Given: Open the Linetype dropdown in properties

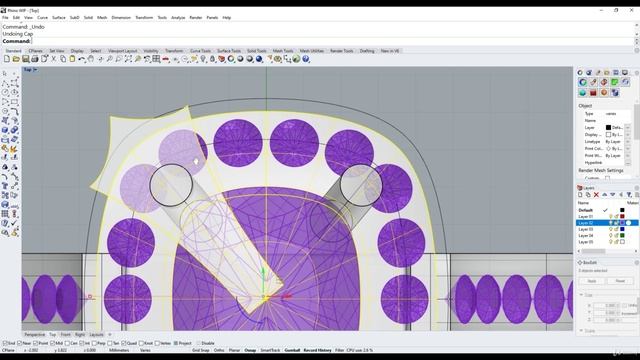Looking at the screenshot, I should click(628, 142).
